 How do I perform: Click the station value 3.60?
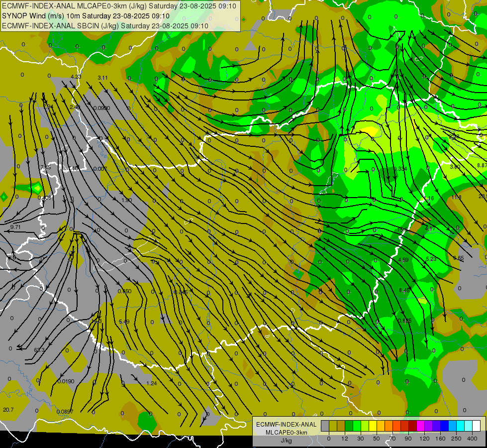455,167
